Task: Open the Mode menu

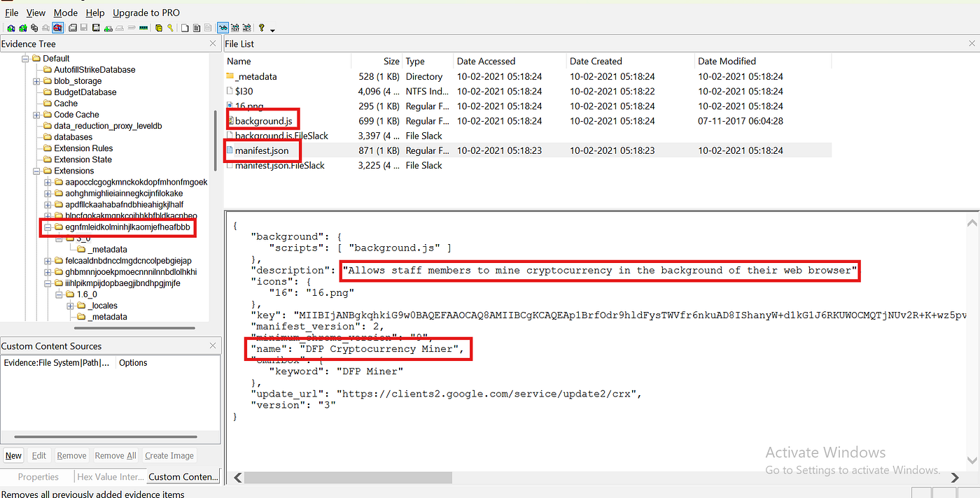Action: point(66,13)
